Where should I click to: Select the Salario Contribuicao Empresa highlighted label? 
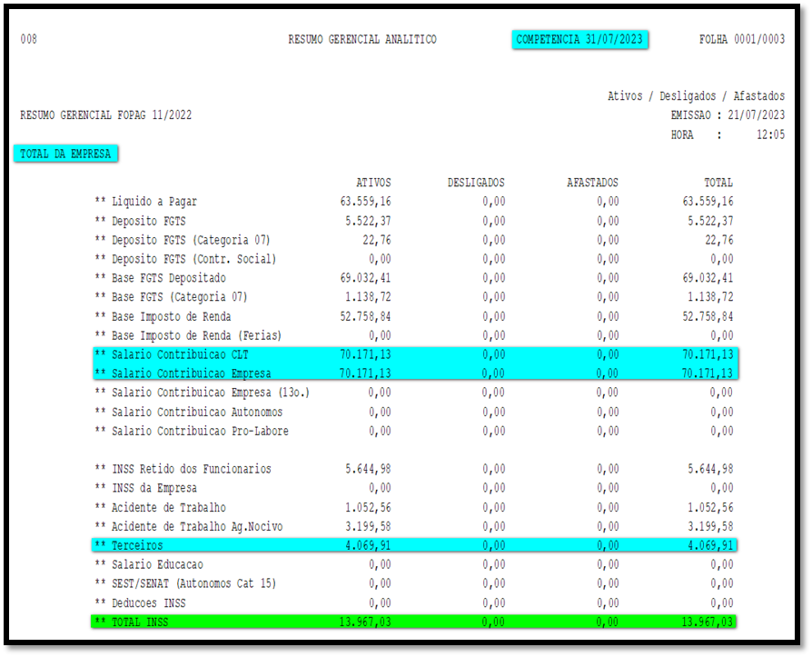pyautogui.click(x=192, y=373)
